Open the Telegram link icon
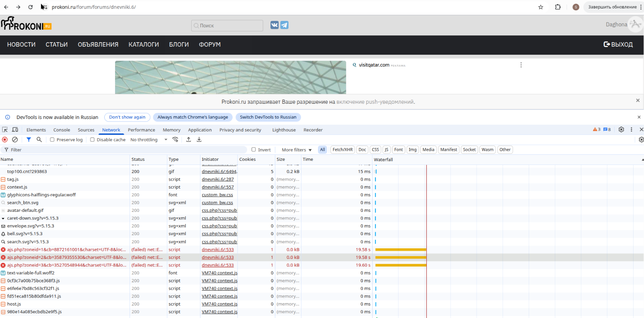 [x=284, y=25]
